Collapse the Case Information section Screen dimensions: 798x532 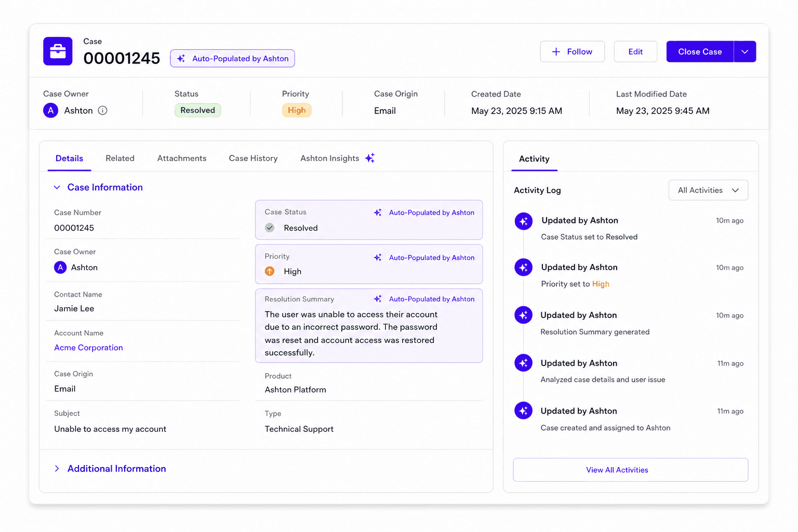point(57,188)
